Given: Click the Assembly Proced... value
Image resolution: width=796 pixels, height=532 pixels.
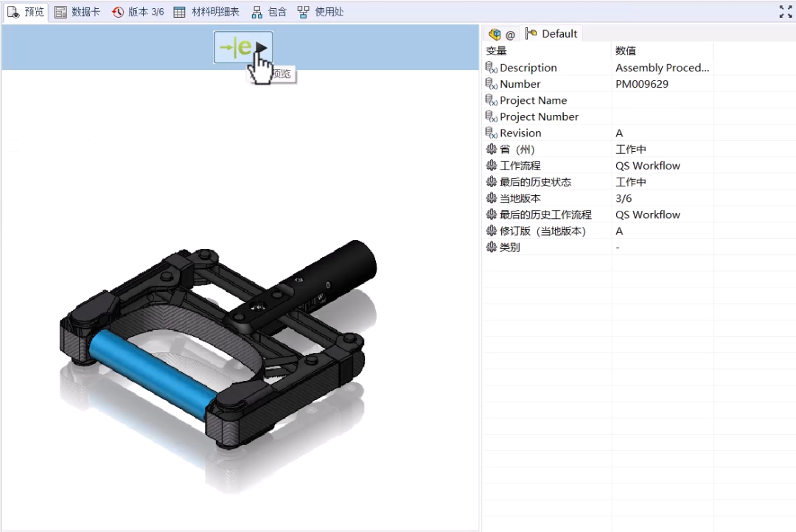Looking at the screenshot, I should coord(662,68).
